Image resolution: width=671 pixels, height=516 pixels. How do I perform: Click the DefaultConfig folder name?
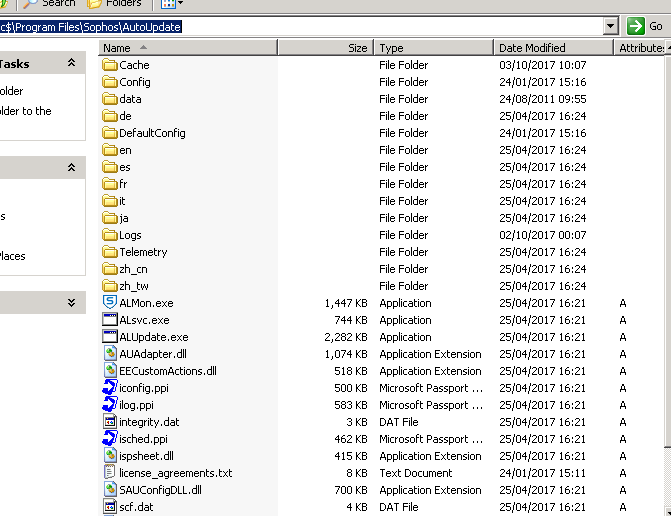pyautogui.click(x=152, y=133)
